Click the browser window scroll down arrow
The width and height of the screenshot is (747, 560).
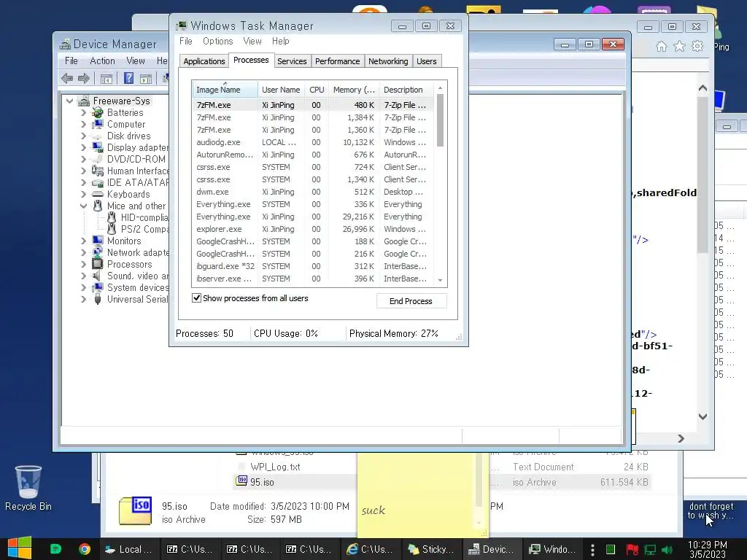tap(703, 416)
